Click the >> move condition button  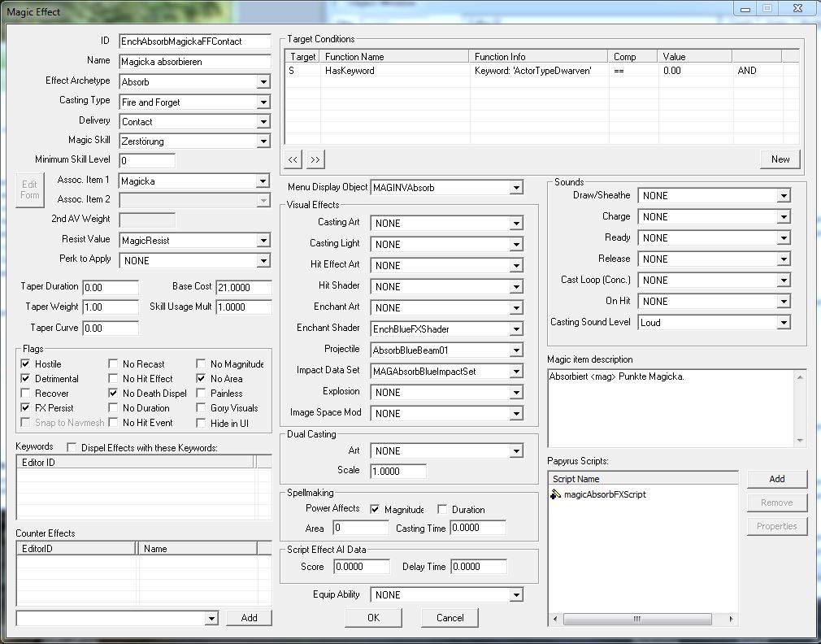315,159
